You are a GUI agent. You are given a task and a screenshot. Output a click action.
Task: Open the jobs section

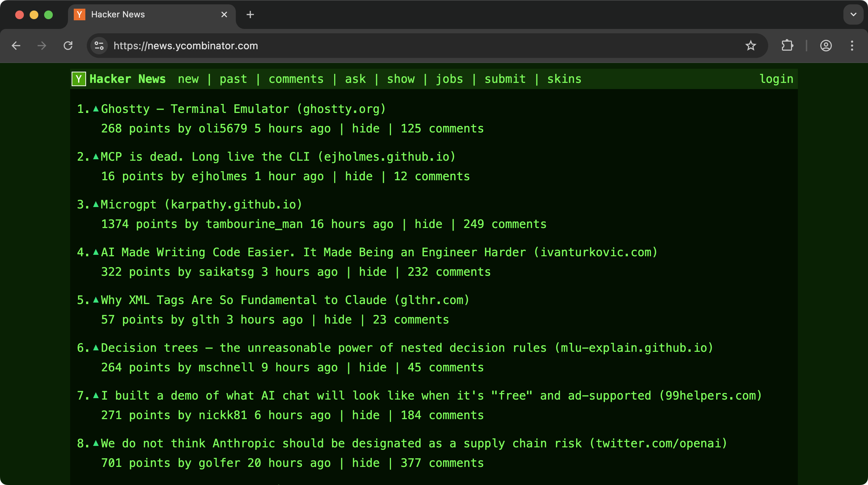[x=450, y=79]
